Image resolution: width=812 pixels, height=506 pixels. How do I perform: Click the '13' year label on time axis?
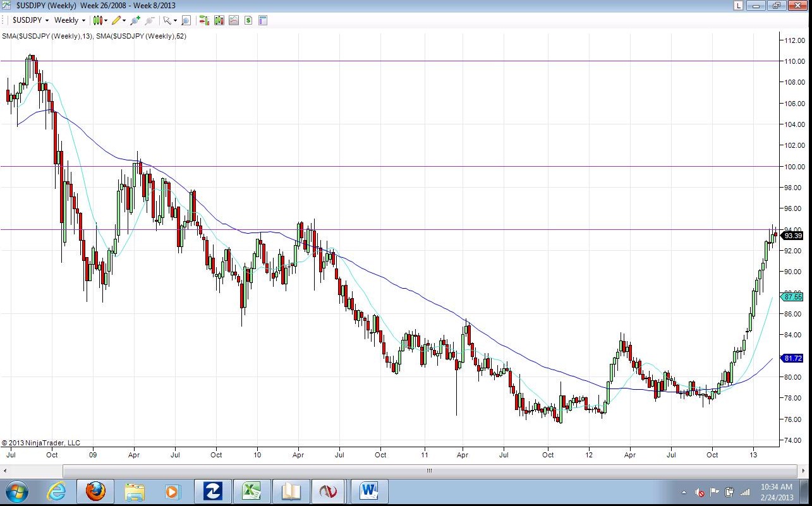tap(753, 455)
